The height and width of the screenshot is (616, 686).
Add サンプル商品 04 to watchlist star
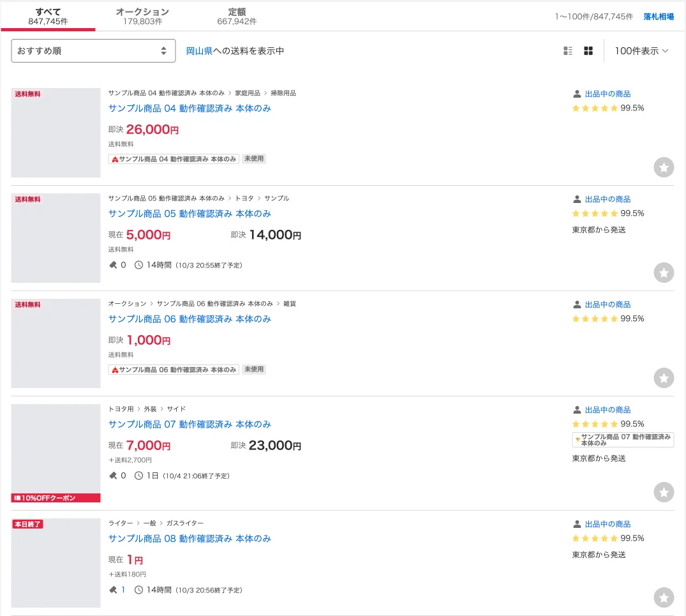(x=664, y=167)
